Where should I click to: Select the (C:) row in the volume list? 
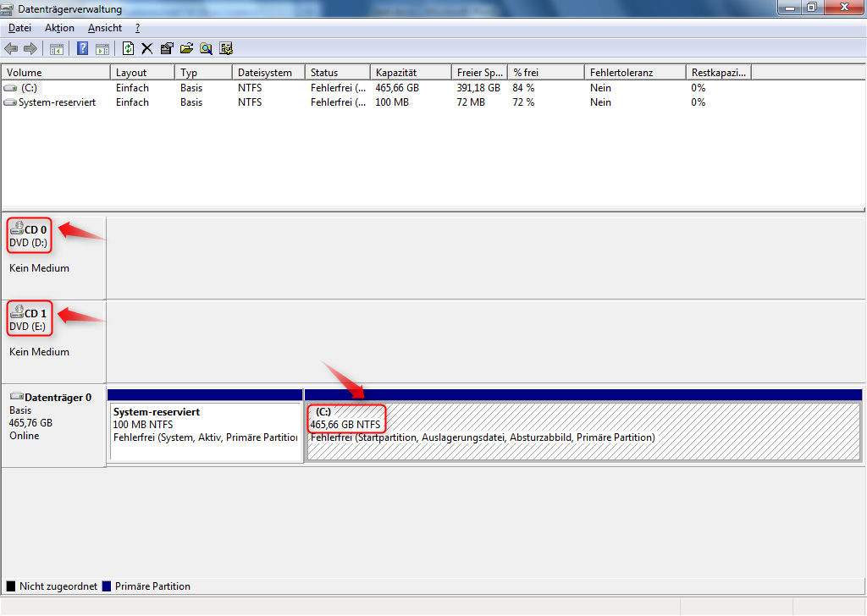point(30,88)
